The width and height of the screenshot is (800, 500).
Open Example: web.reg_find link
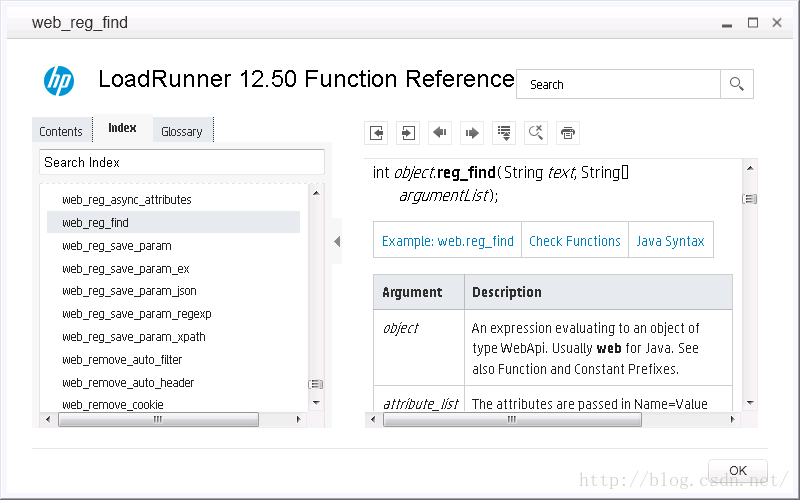coord(447,241)
